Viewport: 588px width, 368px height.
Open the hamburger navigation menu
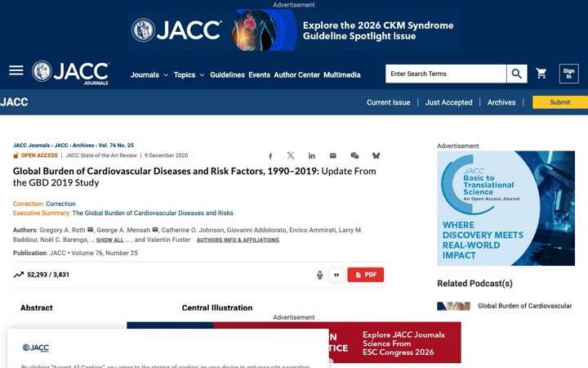tap(16, 70)
